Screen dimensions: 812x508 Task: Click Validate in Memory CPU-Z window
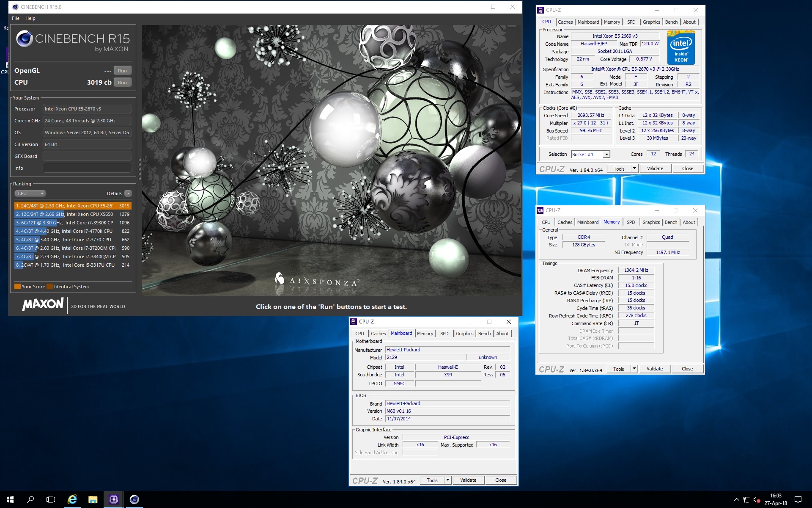pyautogui.click(x=655, y=369)
